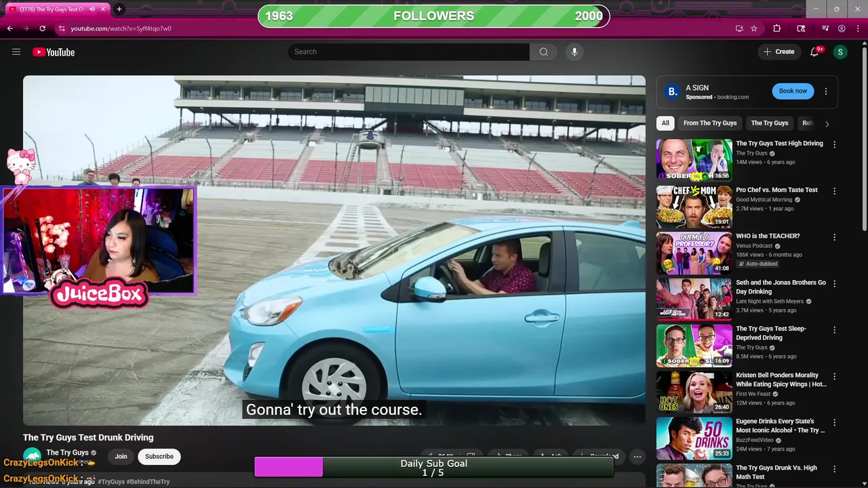Click The Try Guys Drunk Vs. High Math Test title
This screenshot has height=488, width=868.
776,472
